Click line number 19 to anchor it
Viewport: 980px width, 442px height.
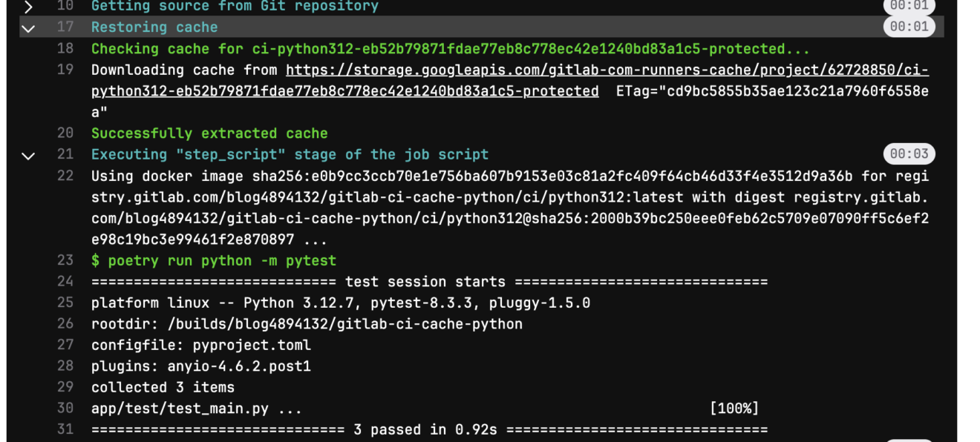[65, 70]
